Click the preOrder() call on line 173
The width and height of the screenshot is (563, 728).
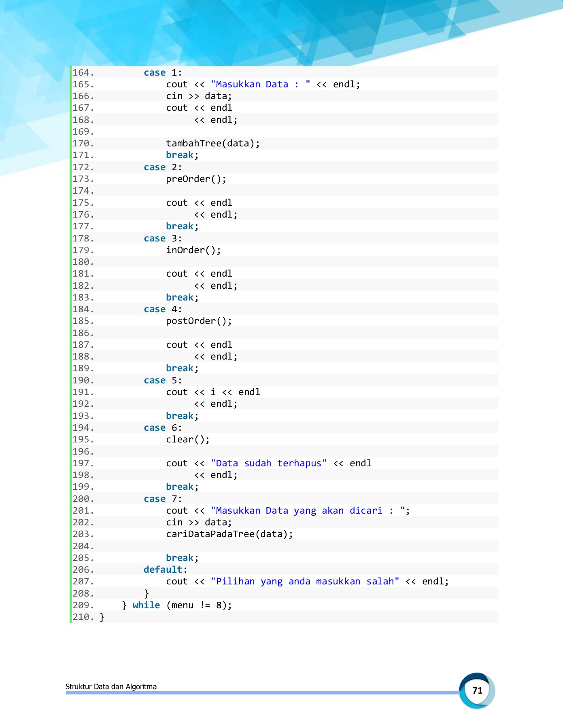(196, 179)
